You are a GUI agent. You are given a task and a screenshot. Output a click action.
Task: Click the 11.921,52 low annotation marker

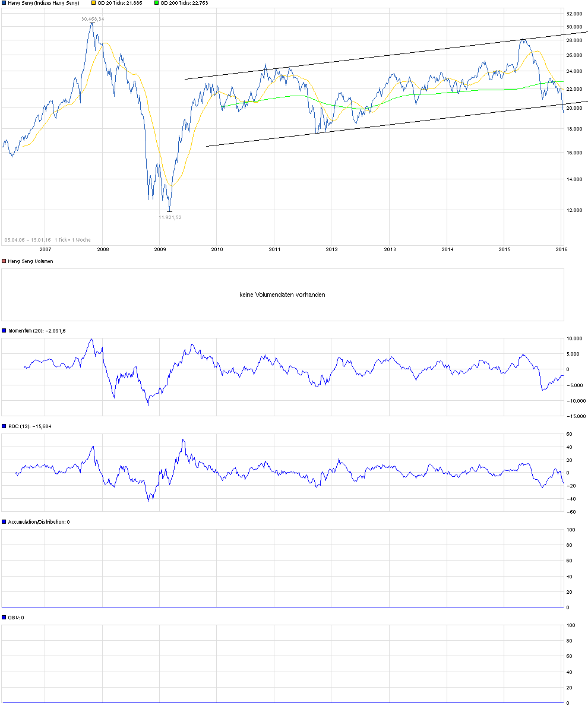click(170, 217)
